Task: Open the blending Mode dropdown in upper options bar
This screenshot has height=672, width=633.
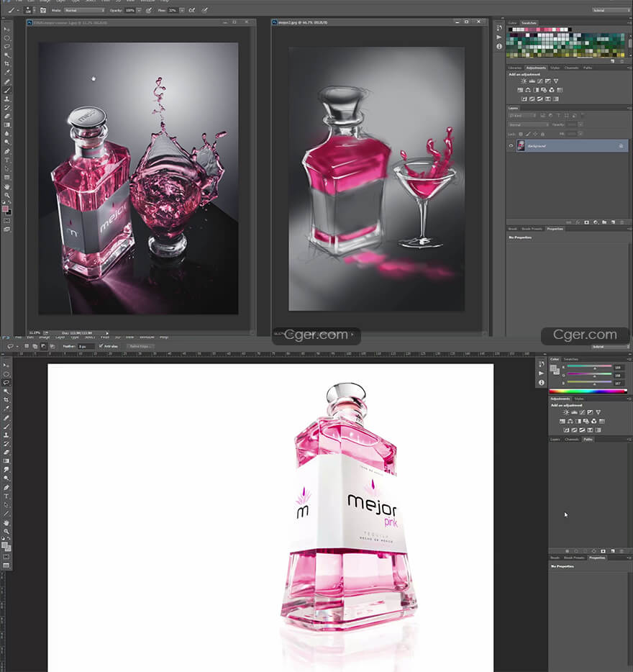Action: click(x=84, y=10)
